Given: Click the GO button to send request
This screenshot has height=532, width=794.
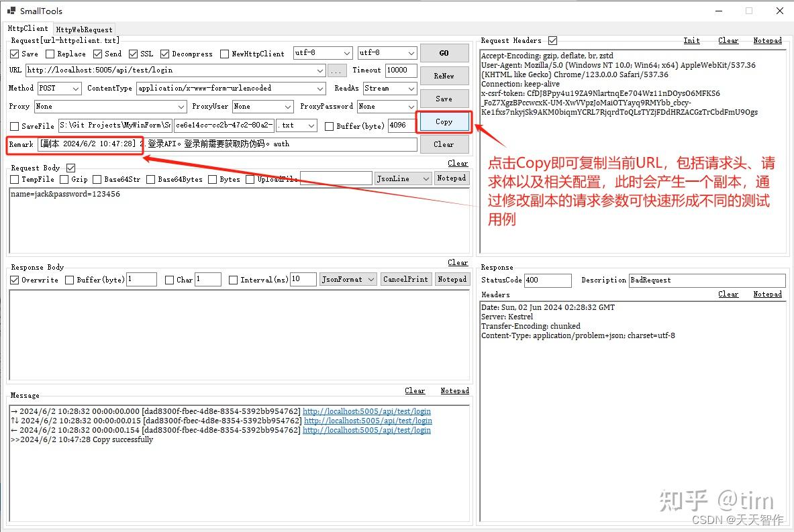Looking at the screenshot, I should tap(443, 52).
